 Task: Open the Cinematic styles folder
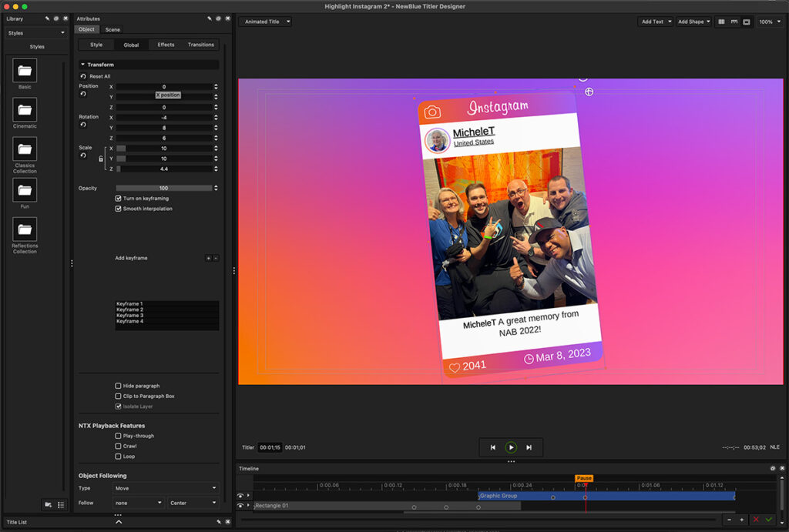[25, 109]
